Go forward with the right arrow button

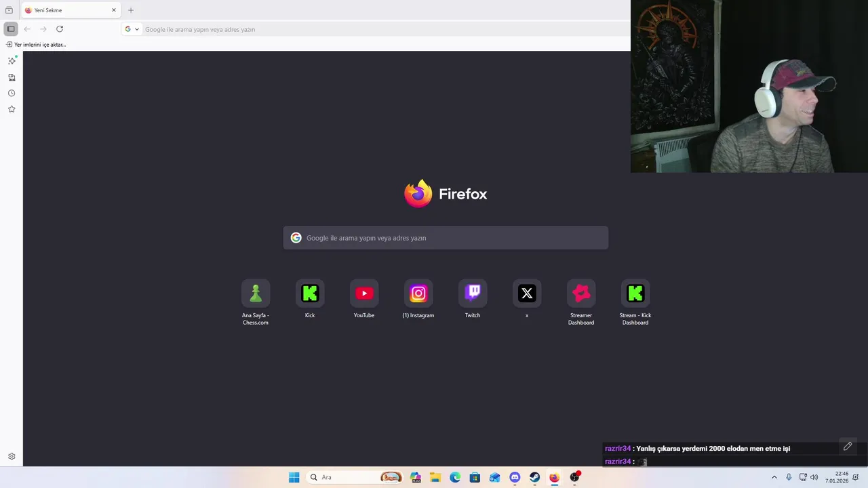[43, 29]
